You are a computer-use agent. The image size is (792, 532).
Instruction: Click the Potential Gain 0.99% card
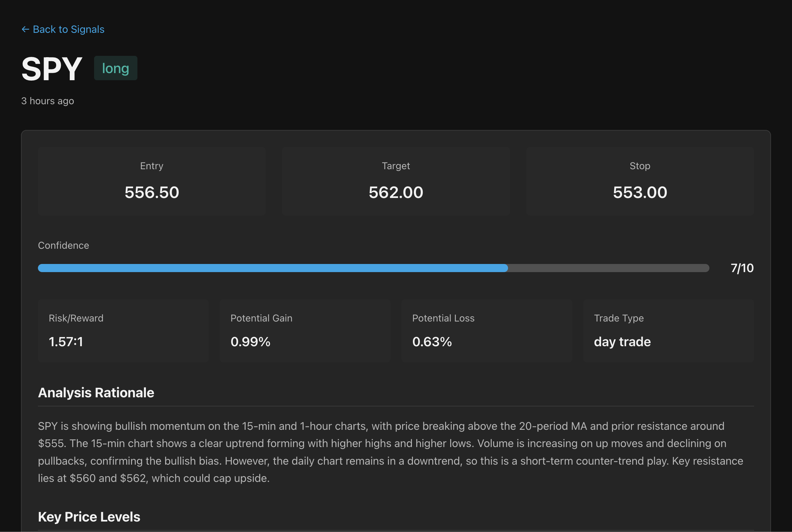pos(305,330)
